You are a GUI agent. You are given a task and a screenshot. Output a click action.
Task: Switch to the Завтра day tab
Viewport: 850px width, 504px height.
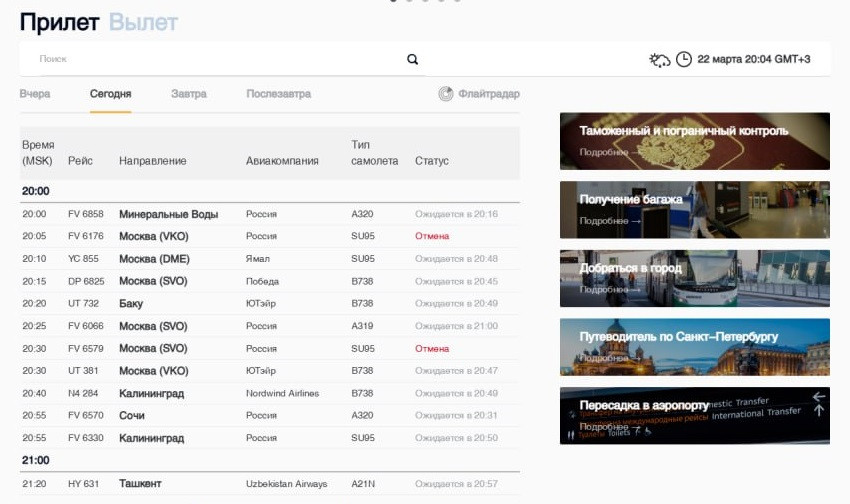click(x=188, y=94)
